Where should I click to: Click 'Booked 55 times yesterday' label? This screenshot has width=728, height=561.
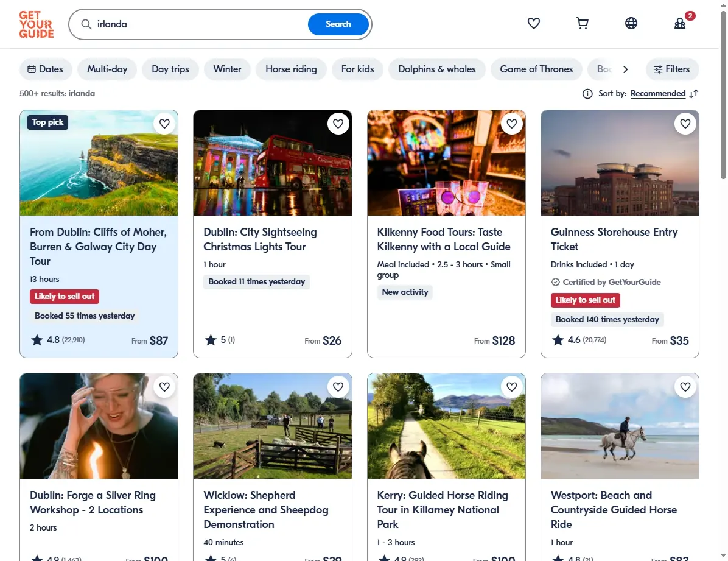coord(85,316)
